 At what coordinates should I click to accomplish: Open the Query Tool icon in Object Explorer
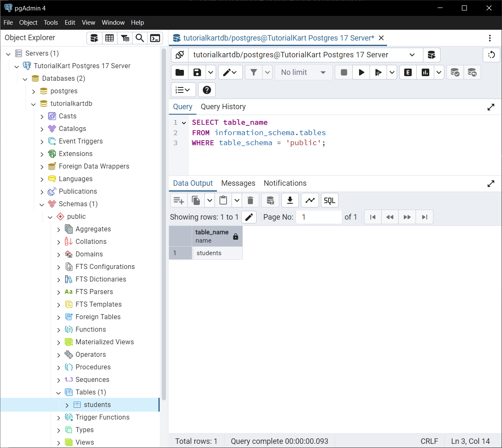(94, 38)
